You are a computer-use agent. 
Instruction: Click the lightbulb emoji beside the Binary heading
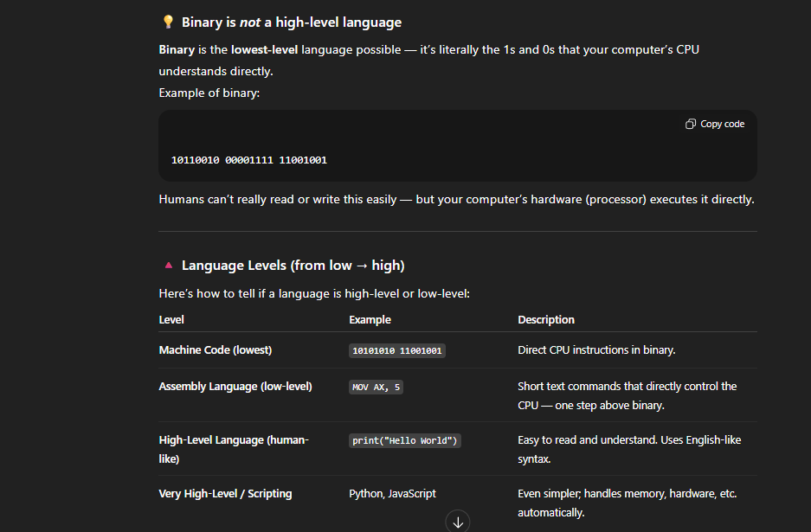click(168, 22)
